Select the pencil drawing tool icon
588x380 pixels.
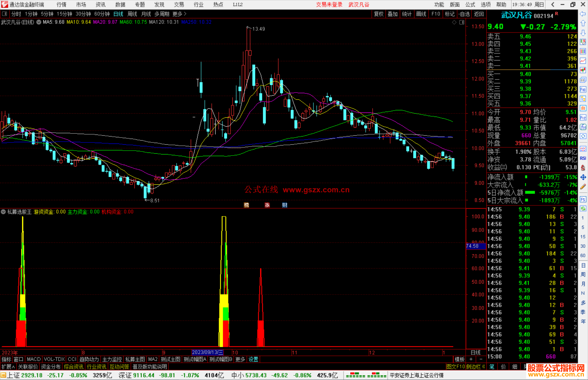pyautogui.click(x=583, y=187)
